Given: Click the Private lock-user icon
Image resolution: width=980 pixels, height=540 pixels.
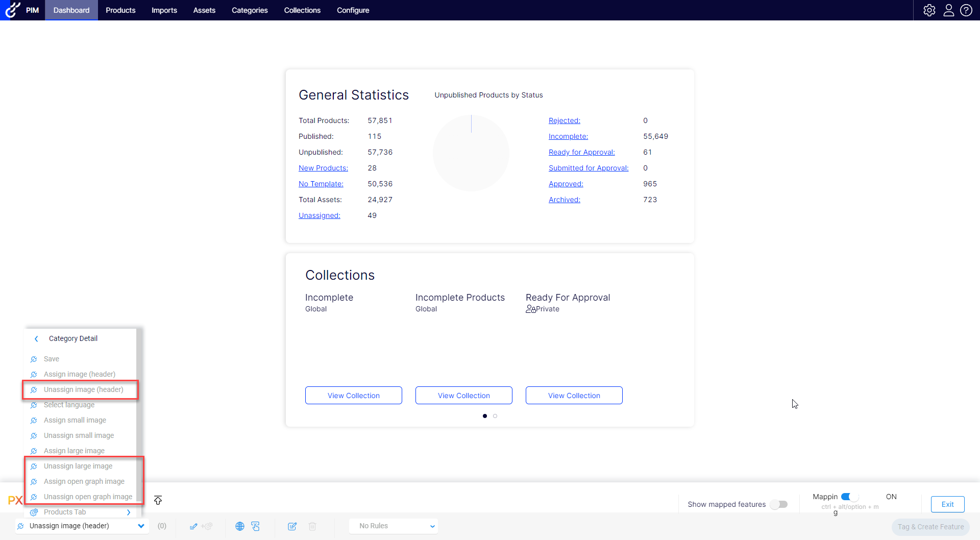Looking at the screenshot, I should [x=531, y=309].
